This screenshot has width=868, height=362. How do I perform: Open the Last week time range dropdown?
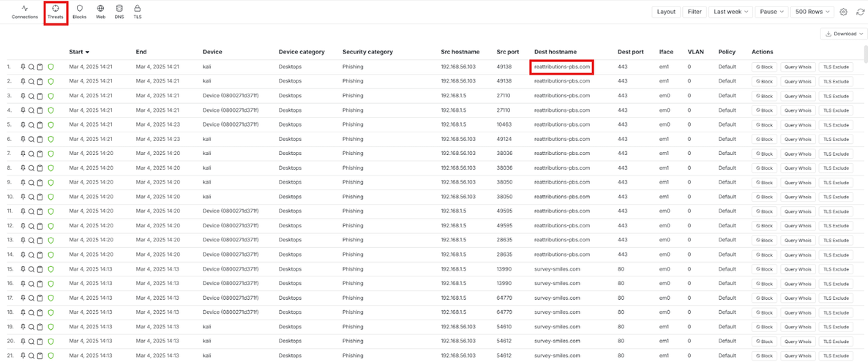(x=730, y=12)
